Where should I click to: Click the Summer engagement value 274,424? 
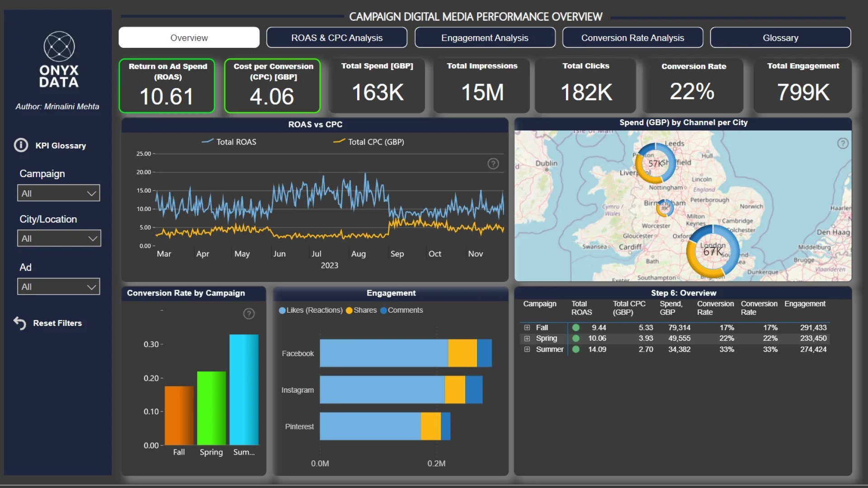click(x=813, y=349)
